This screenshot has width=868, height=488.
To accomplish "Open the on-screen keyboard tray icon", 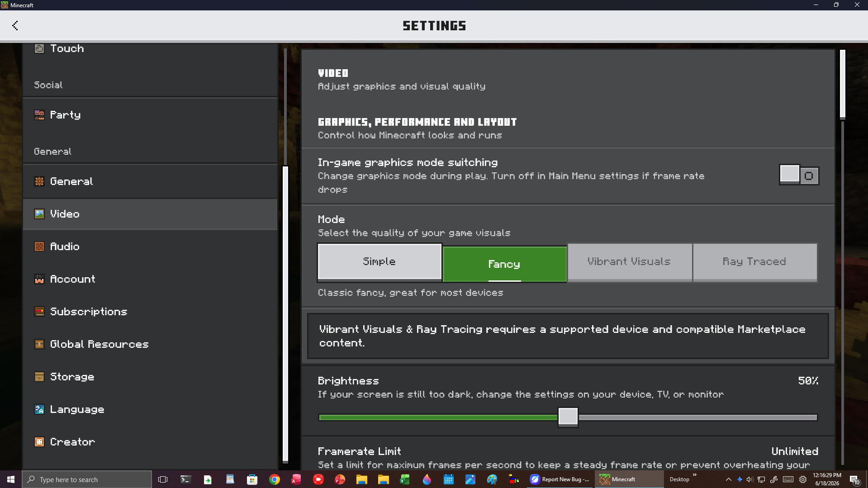I will pos(788,479).
